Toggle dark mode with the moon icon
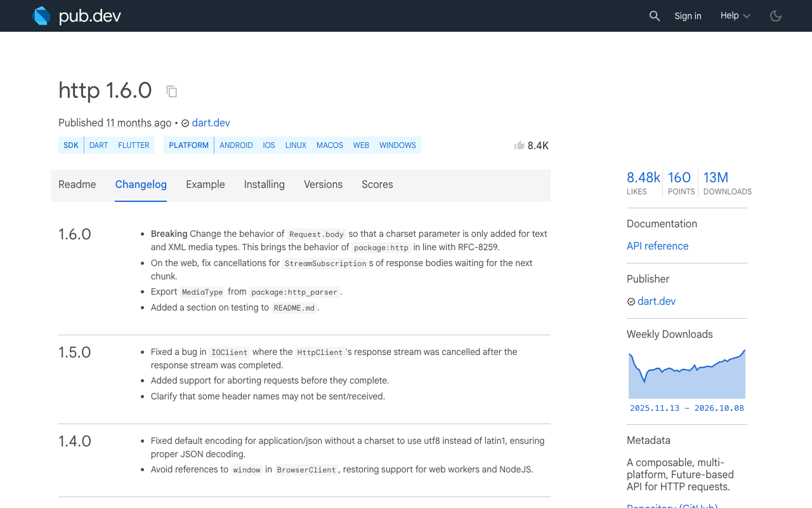This screenshot has width=812, height=508. pyautogui.click(x=776, y=16)
